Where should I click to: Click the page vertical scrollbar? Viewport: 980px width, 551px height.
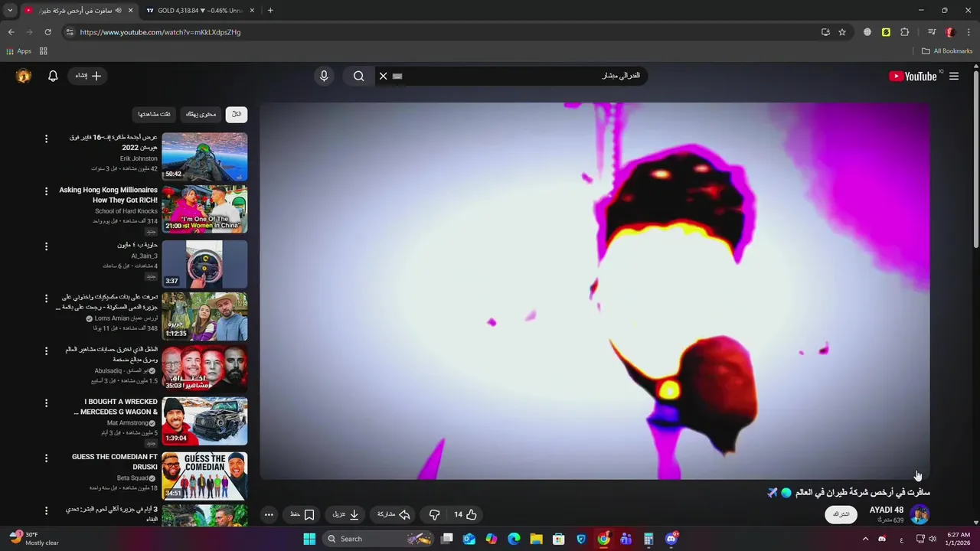(x=975, y=159)
